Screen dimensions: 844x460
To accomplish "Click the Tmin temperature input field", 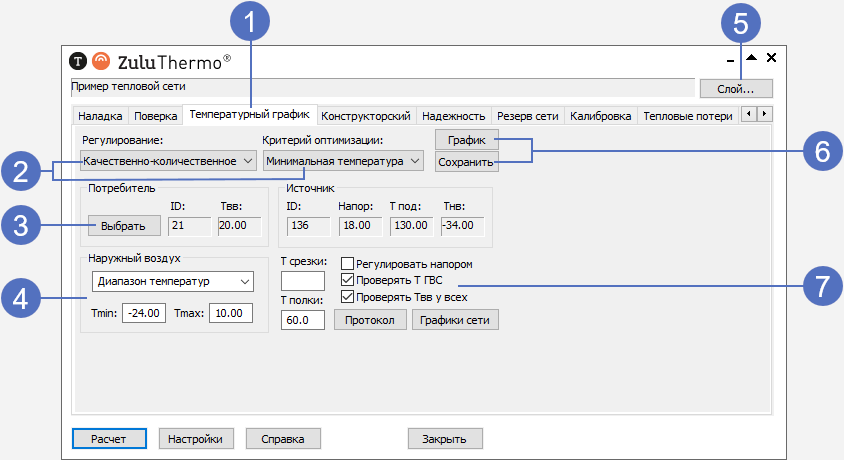I will point(144,314).
